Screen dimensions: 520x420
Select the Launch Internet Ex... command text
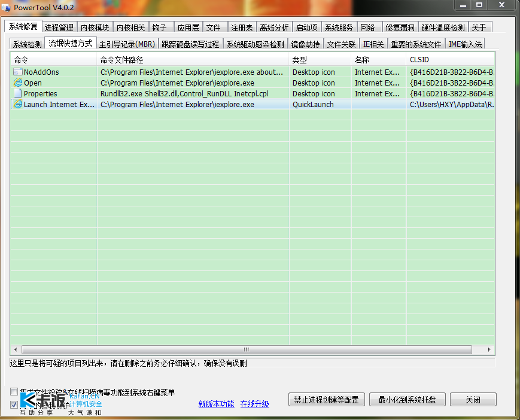(59, 105)
